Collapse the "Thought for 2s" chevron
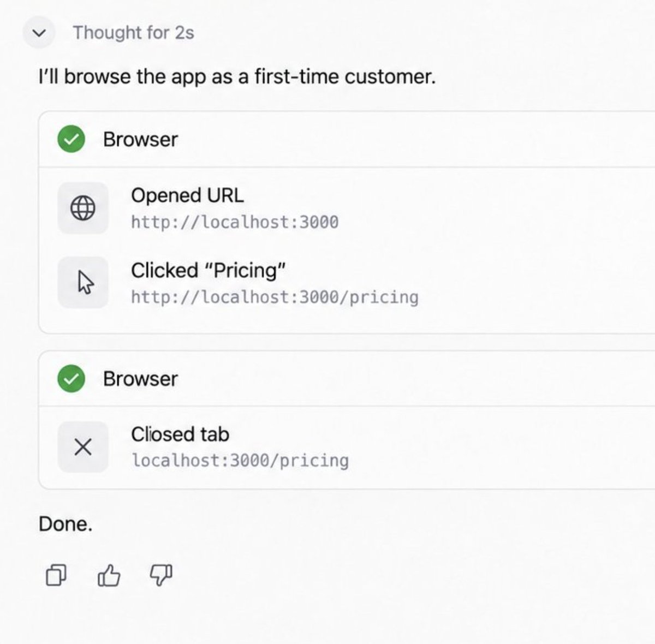This screenshot has height=644, width=655. [x=39, y=33]
